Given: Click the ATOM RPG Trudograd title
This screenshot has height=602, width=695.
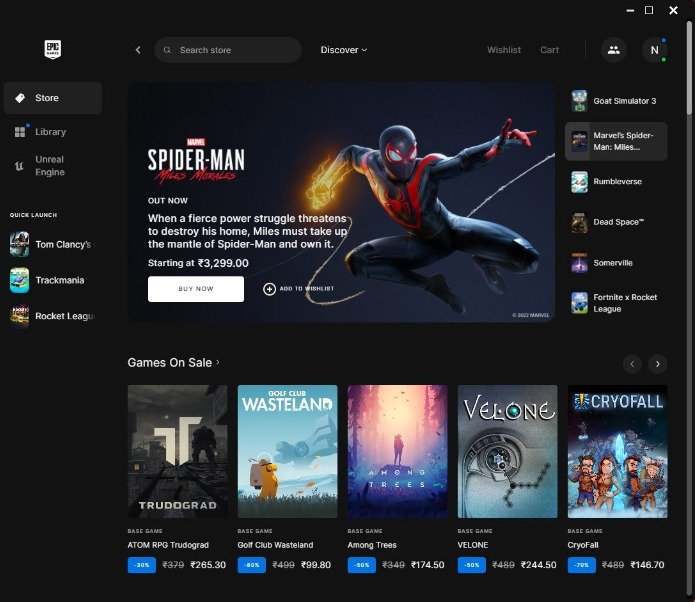Looking at the screenshot, I should (168, 545).
